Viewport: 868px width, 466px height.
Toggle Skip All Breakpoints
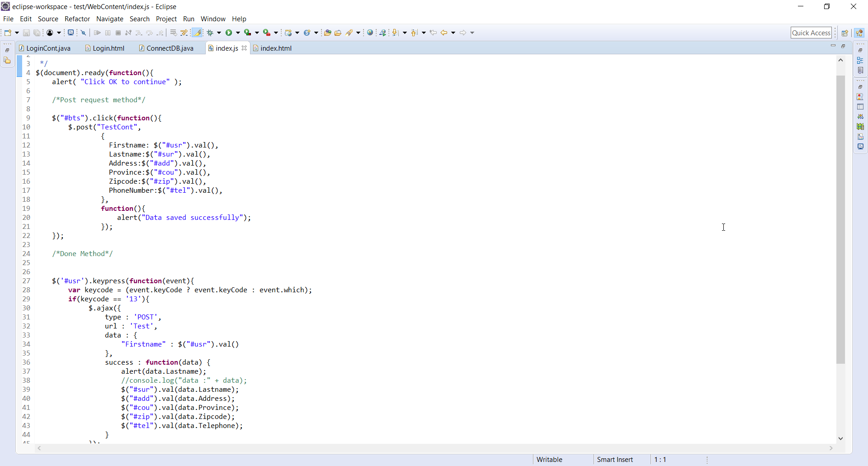84,32
